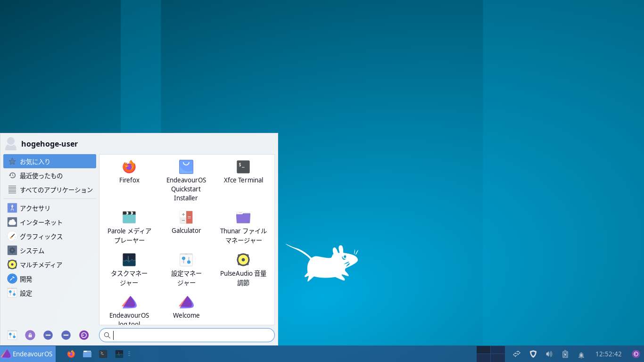Image resolution: width=644 pixels, height=362 pixels.
Task: Click the hogehoge-user profile name
Action: (x=50, y=144)
